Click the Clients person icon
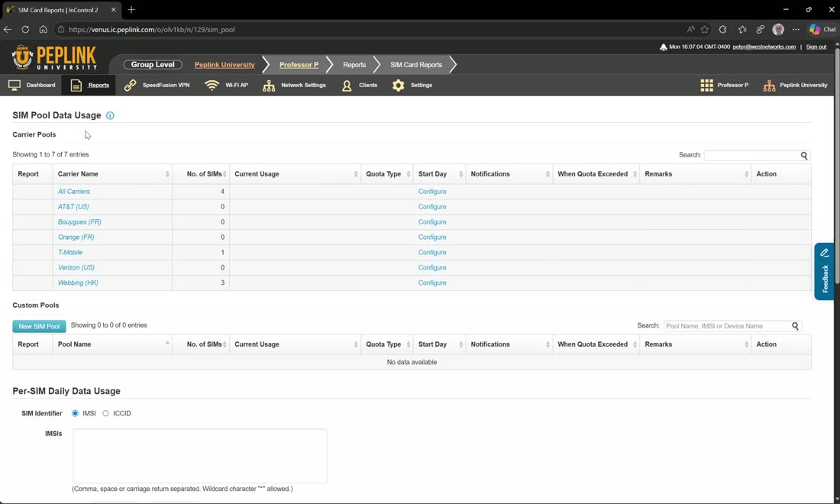Screen dimensions: 840x504 pyautogui.click(x=347, y=86)
